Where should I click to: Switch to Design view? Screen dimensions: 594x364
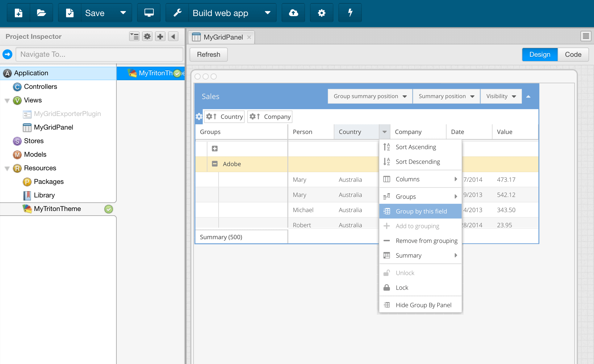540,55
